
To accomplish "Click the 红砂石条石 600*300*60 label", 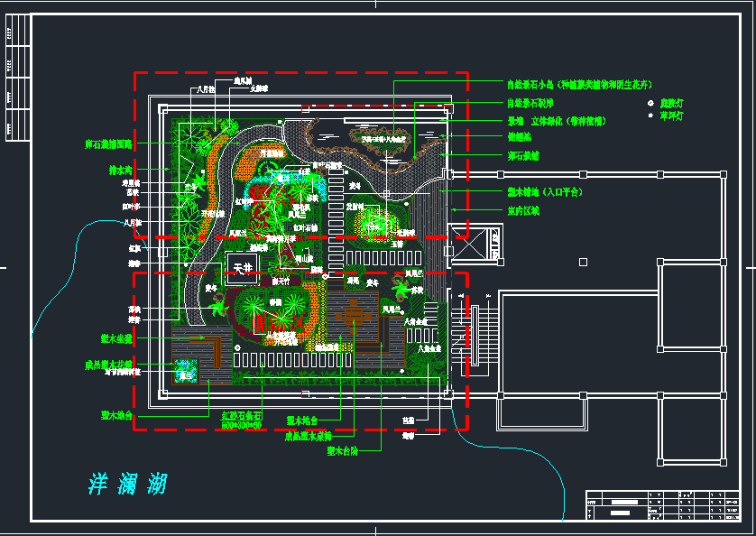I will [x=242, y=420].
